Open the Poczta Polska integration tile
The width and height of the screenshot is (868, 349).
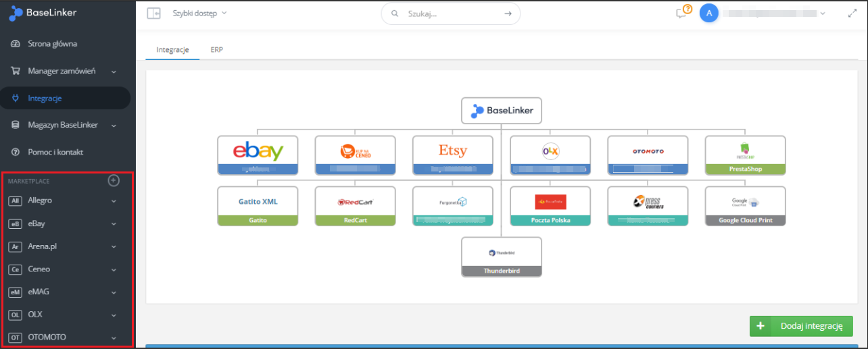coord(550,206)
